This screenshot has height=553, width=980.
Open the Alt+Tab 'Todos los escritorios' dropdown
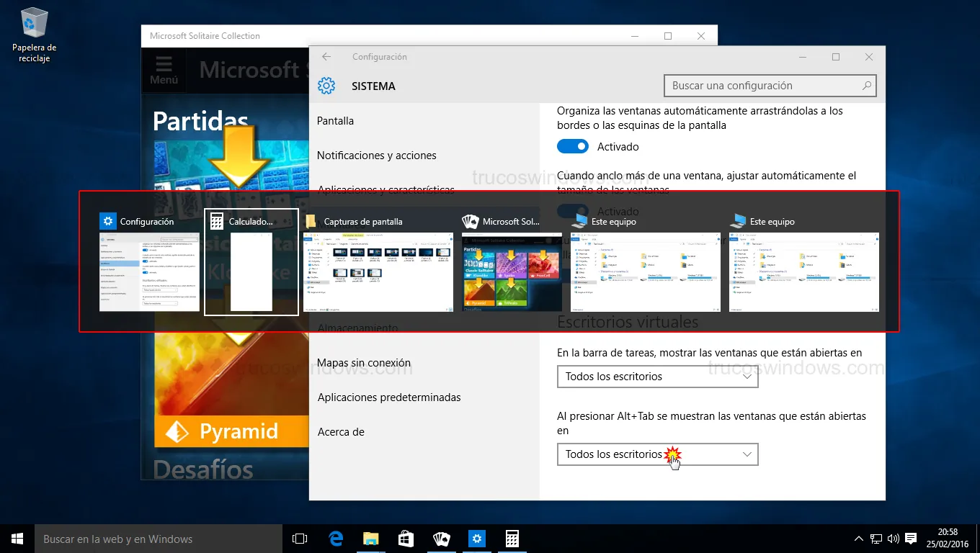coord(657,454)
